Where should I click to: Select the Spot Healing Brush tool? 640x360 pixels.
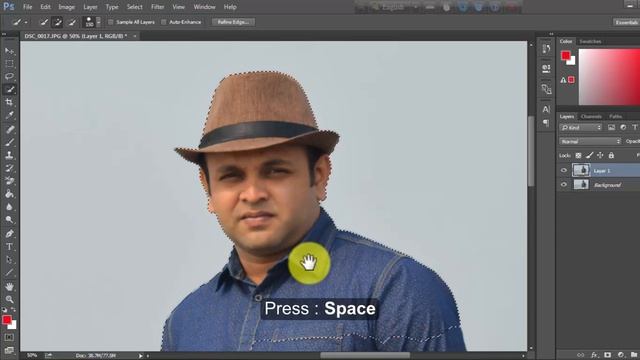pos(9,130)
